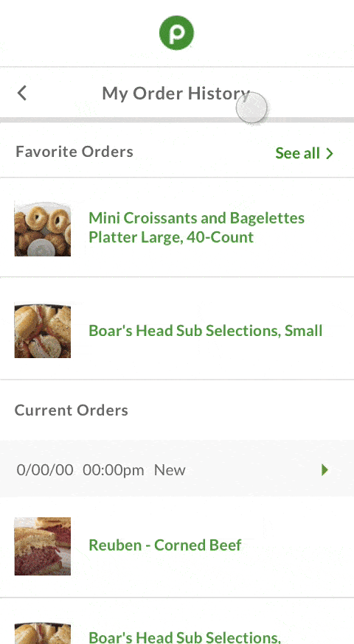Click the 00:00pm order time text
This screenshot has height=644, width=354.
(x=114, y=470)
